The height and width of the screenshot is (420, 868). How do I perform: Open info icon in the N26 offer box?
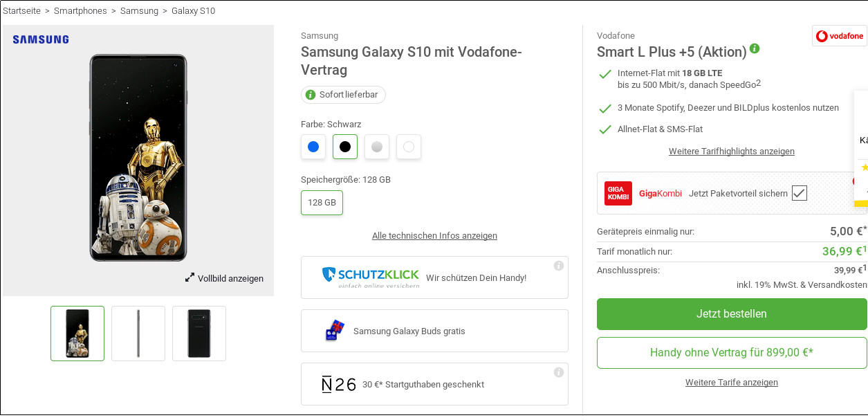[x=559, y=372]
